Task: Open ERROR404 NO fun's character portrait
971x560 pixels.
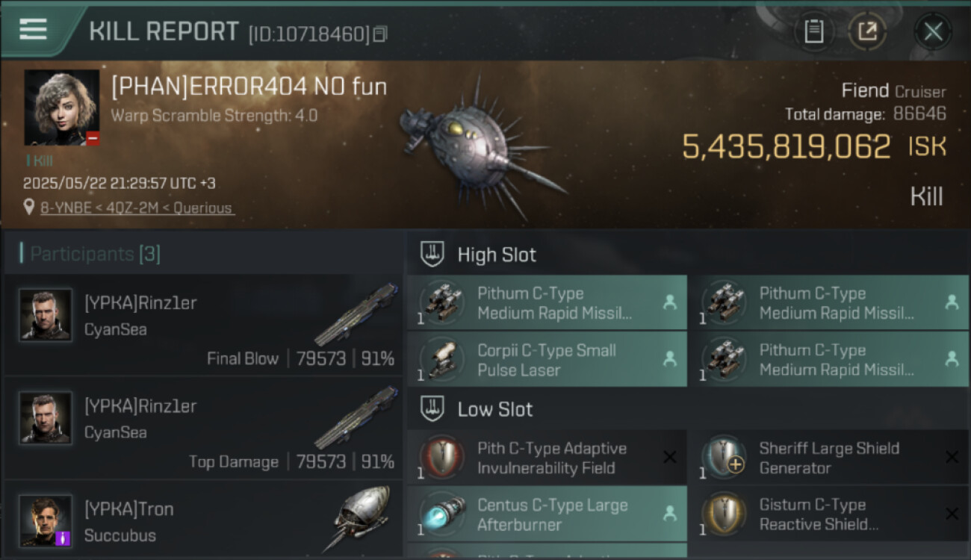Action: click(x=61, y=108)
